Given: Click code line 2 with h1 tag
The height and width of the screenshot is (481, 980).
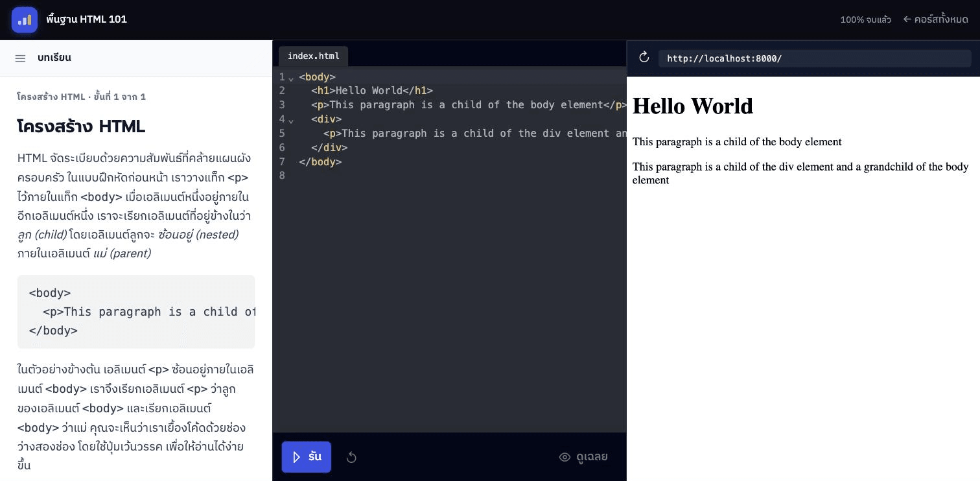Looking at the screenshot, I should (372, 91).
